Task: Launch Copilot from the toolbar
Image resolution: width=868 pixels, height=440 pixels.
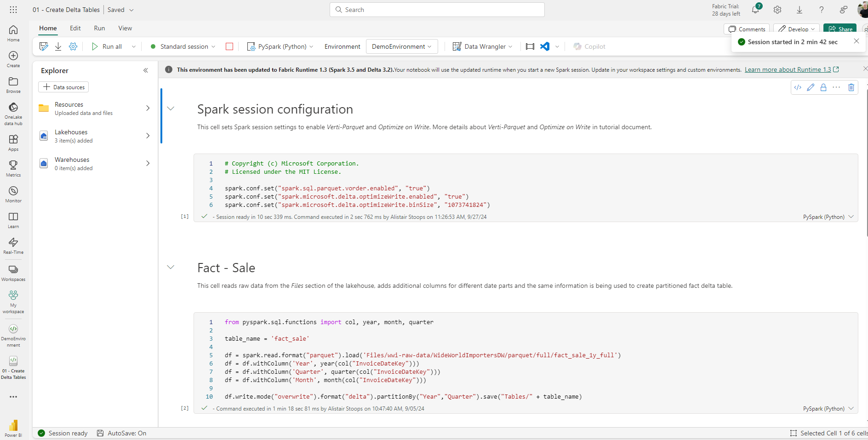Action: pyautogui.click(x=589, y=46)
